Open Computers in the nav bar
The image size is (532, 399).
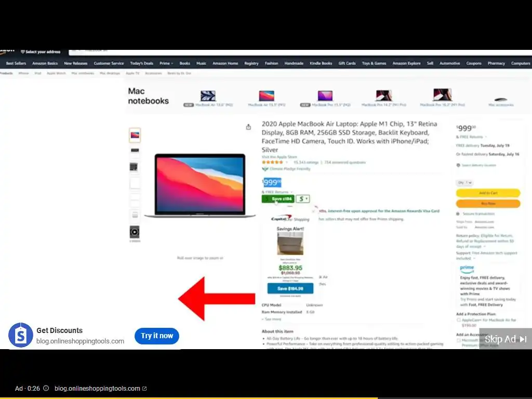pyautogui.click(x=521, y=63)
